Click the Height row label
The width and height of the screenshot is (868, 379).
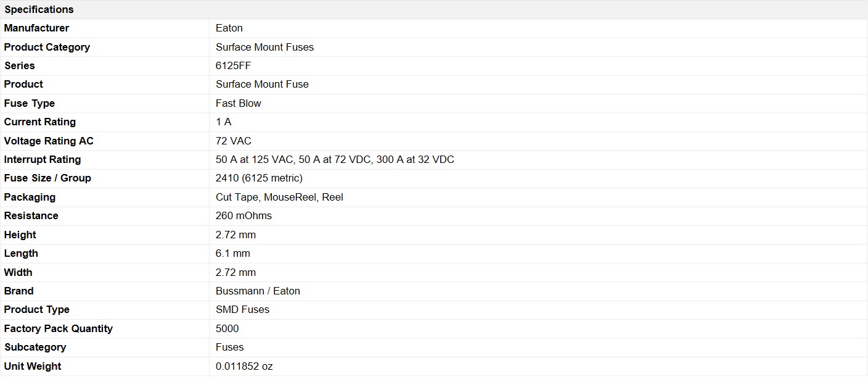(20, 235)
